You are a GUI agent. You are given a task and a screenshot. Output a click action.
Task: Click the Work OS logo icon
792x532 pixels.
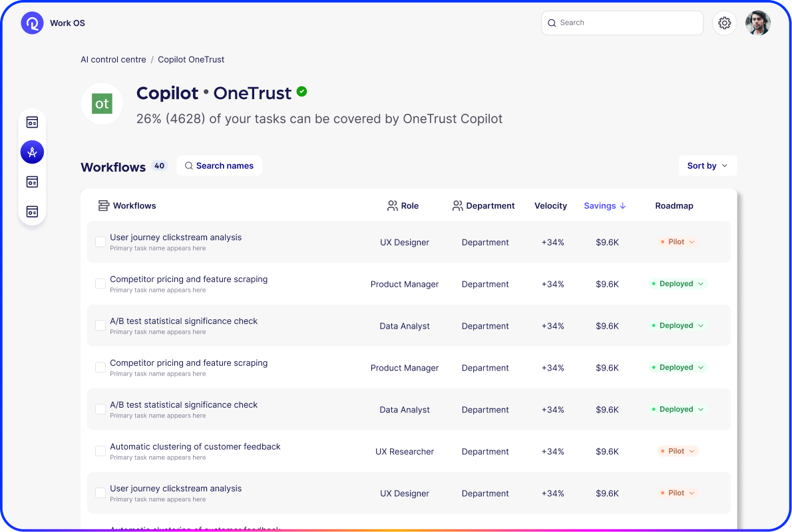pyautogui.click(x=31, y=23)
